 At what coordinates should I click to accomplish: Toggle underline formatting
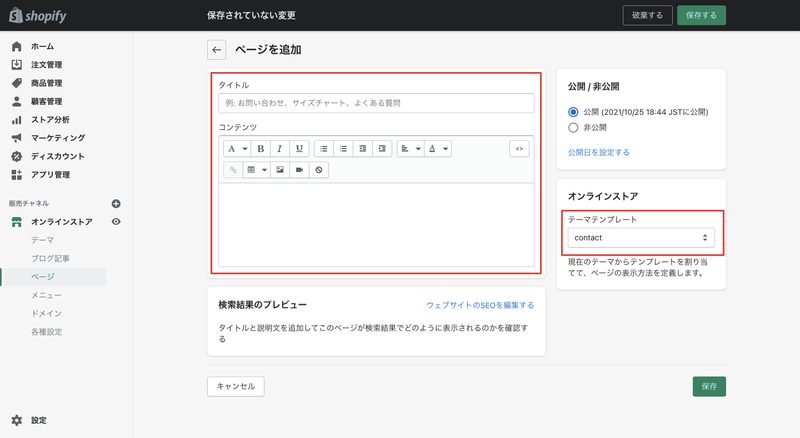tap(299, 149)
